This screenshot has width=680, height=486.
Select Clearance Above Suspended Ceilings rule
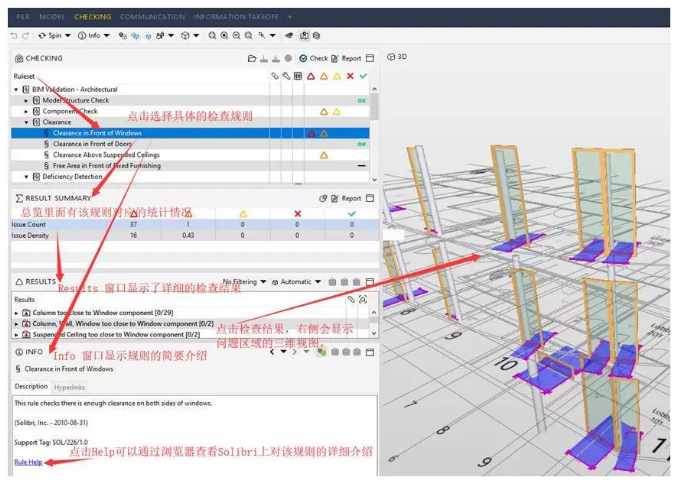(x=106, y=155)
